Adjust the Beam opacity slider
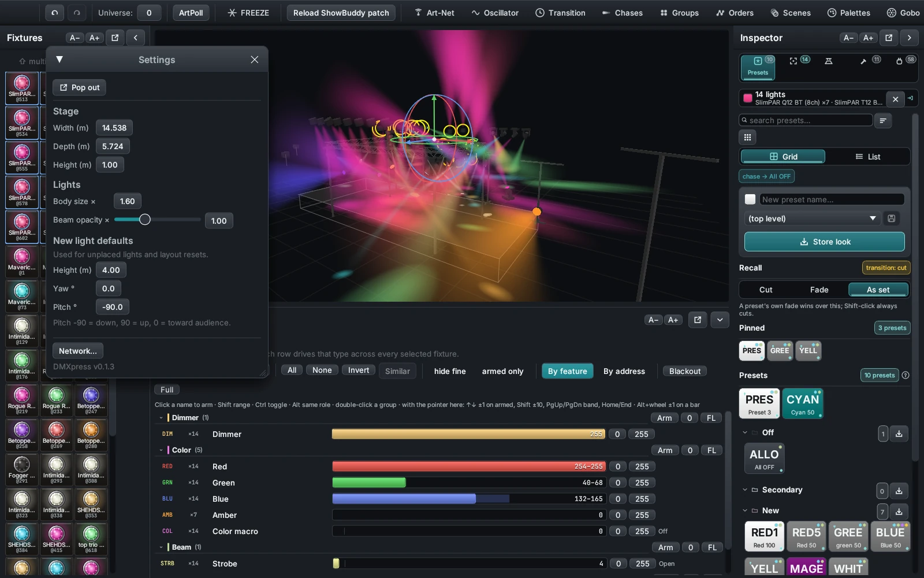The image size is (924, 578). click(157, 220)
